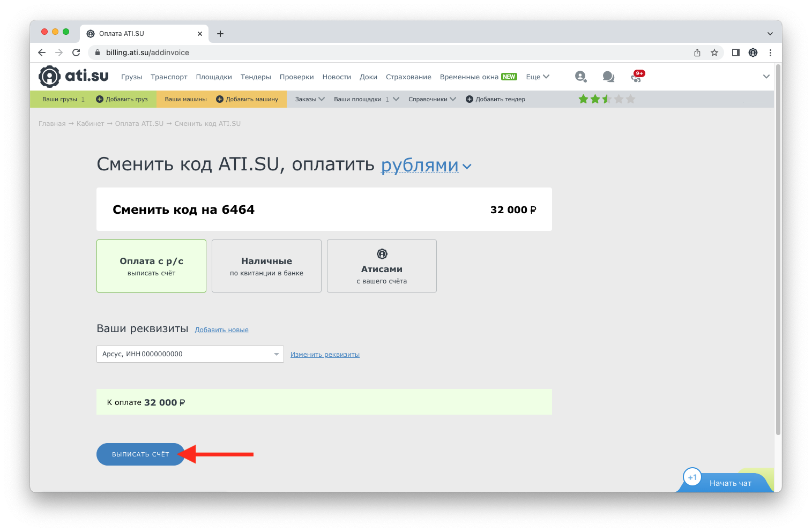Reload the page
Screen dimensions: 812x532
pyautogui.click(x=76, y=53)
